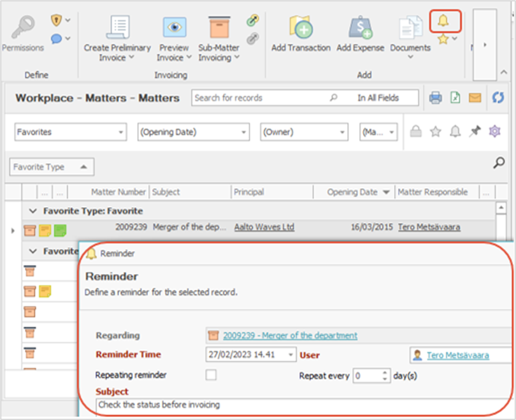Click the blue refresh icon
The width and height of the screenshot is (516, 420).
coord(499,98)
